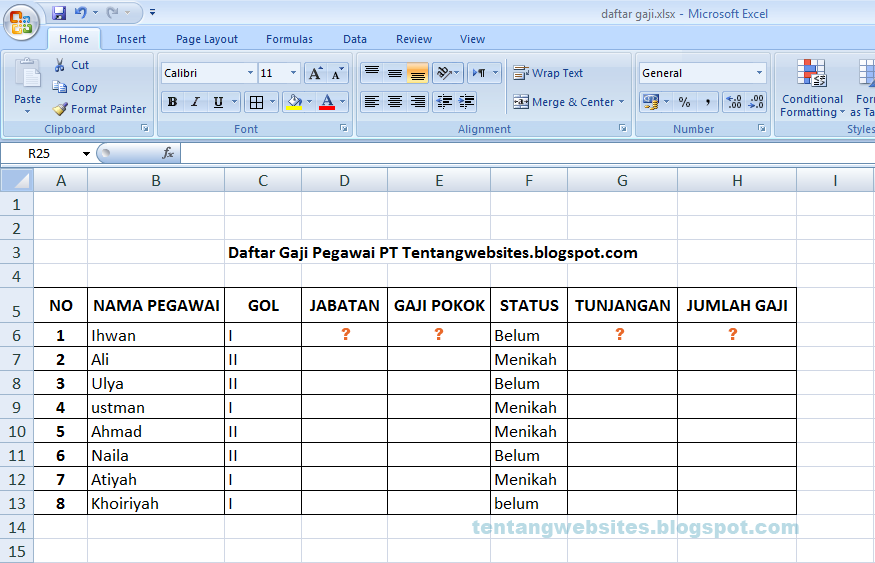Align text to the left
This screenshot has width=875, height=563.
point(372,102)
